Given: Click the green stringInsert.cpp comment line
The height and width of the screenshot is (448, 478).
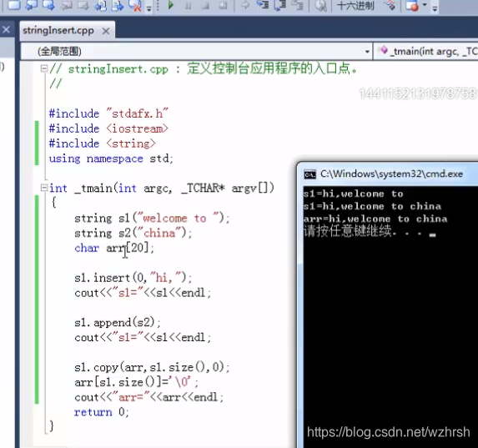Looking at the screenshot, I should coord(203,68).
